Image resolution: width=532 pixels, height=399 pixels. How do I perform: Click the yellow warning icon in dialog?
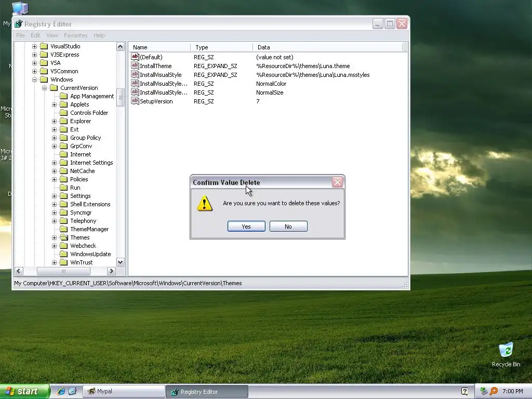tap(205, 203)
